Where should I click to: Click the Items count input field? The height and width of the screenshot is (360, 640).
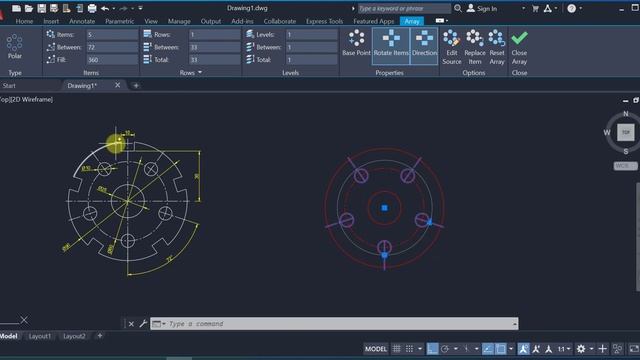click(x=112, y=35)
